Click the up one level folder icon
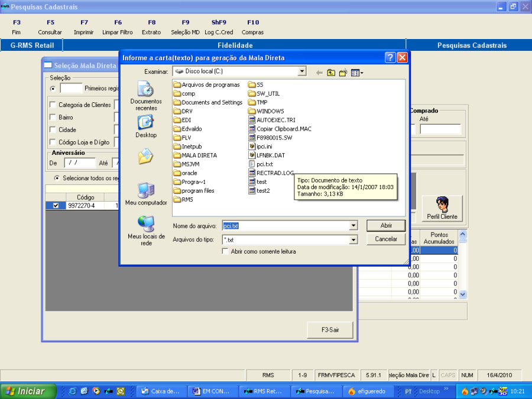Viewport: 532px width, 399px height. pyautogui.click(x=331, y=73)
